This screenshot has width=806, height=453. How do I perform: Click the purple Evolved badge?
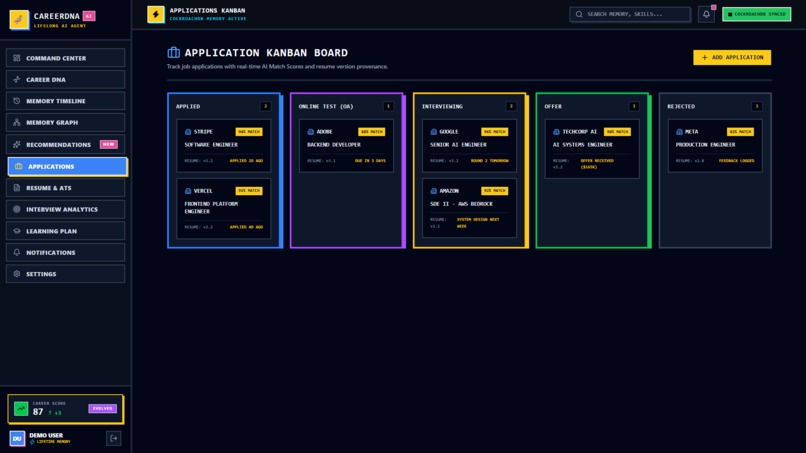coord(102,408)
